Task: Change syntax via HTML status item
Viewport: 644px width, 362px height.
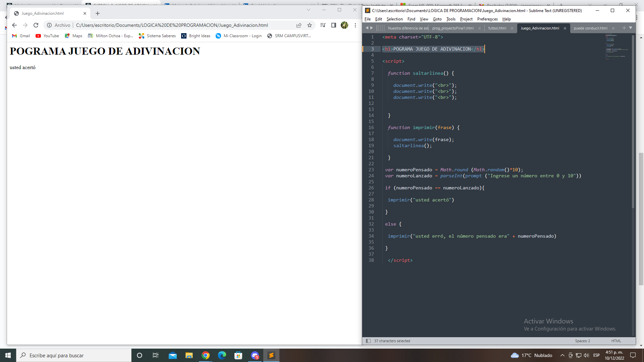Action: [616, 341]
